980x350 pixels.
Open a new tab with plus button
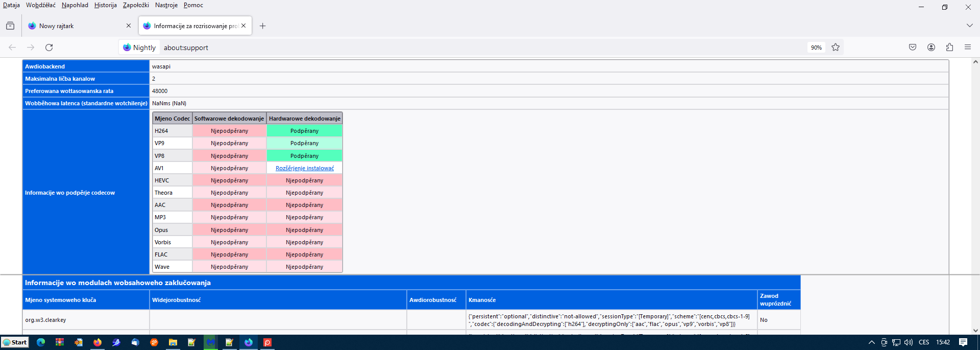point(262,26)
